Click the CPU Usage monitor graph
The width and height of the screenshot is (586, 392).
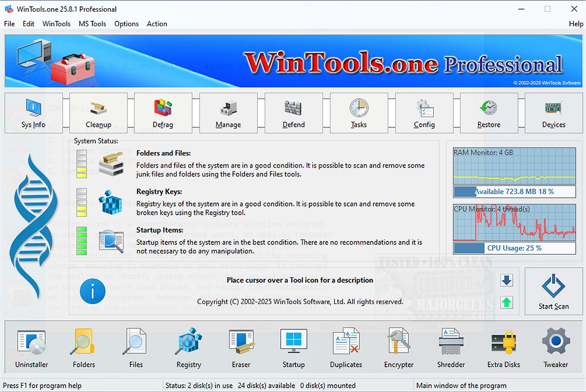514,223
